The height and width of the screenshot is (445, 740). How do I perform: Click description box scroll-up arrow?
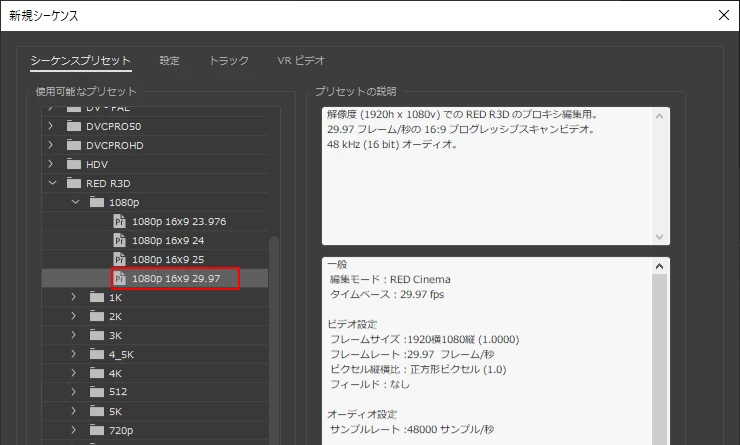[x=659, y=116]
